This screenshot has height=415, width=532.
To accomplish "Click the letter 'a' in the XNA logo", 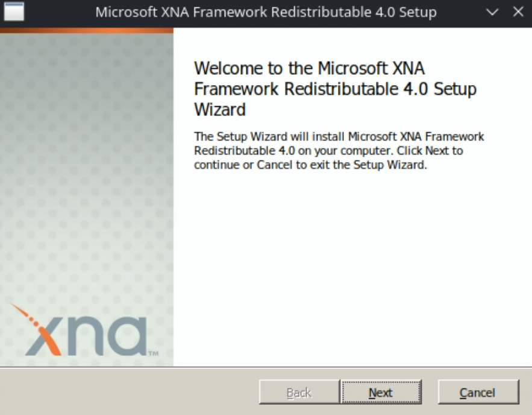I will 127,336.
